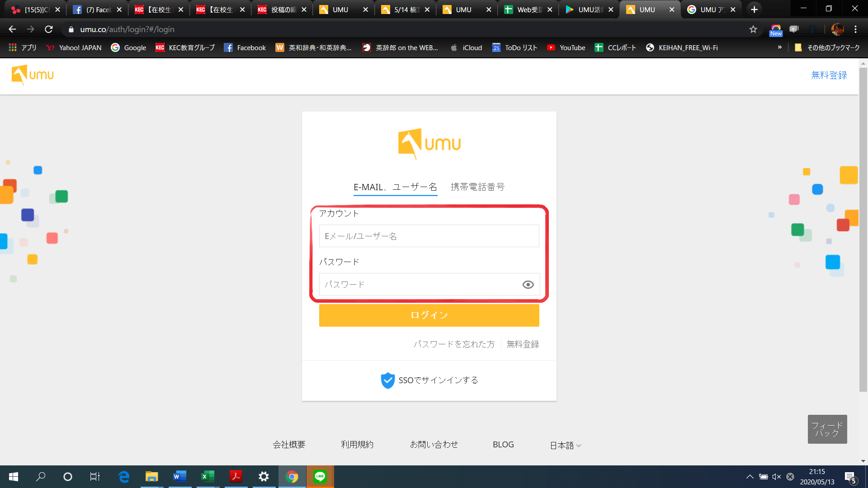Click the Chrome profile avatar
868x488 pixels.
[837, 29]
